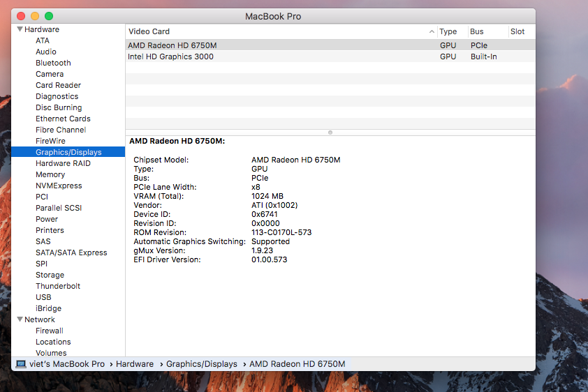588x392 pixels.
Task: Click the Revision ID value 0x0000
Action: [265, 223]
